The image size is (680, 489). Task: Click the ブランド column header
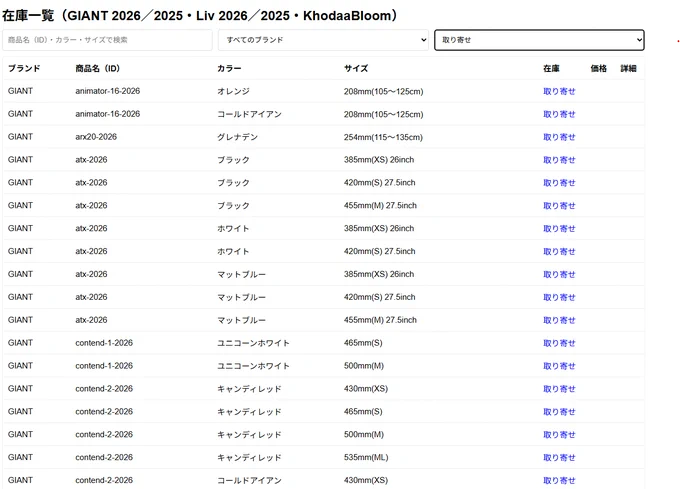[24, 68]
